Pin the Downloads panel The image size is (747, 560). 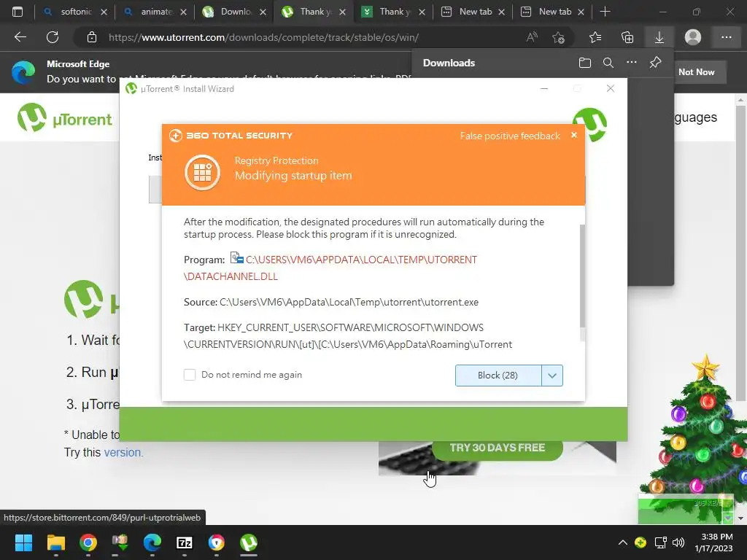(x=656, y=63)
